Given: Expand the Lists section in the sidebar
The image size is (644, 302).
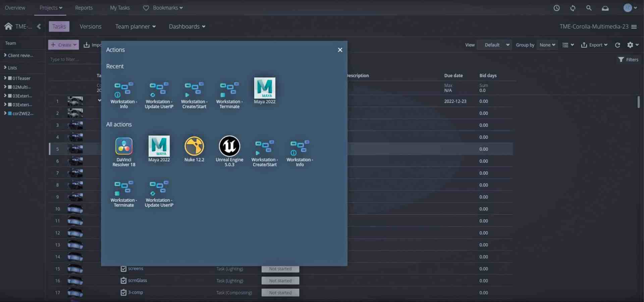Looking at the screenshot, I should pos(13,67).
